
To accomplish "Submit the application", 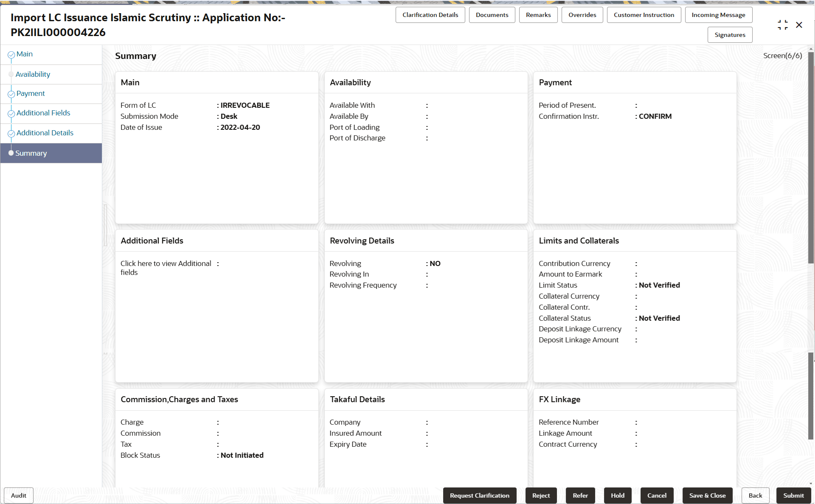I will [793, 496].
